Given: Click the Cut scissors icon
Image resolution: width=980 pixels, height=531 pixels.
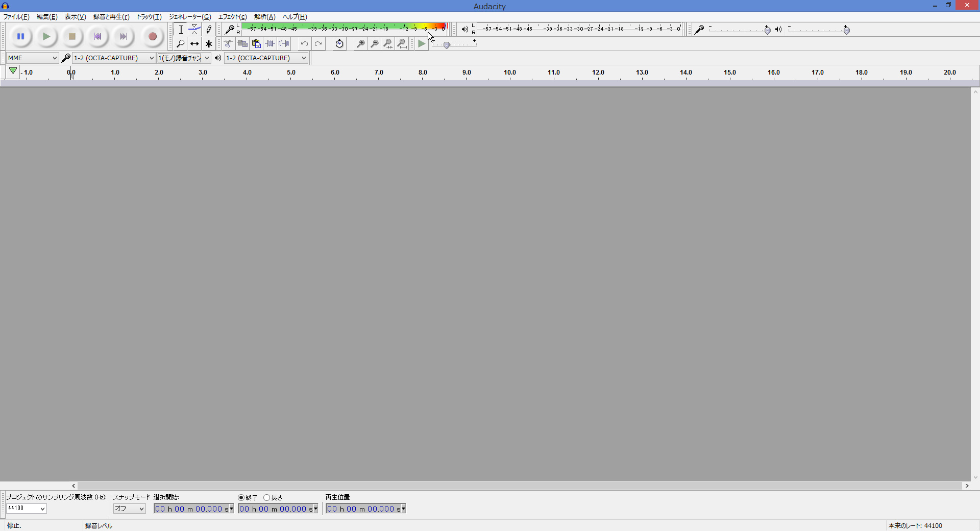Looking at the screenshot, I should tap(229, 43).
